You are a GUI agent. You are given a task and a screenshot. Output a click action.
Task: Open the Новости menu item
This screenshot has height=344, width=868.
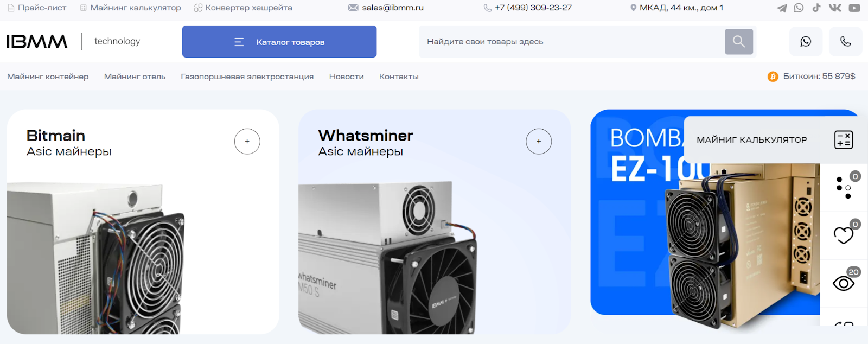tap(346, 77)
